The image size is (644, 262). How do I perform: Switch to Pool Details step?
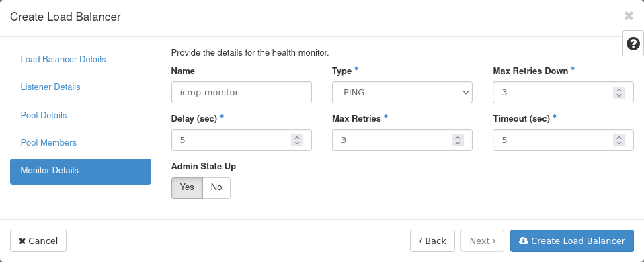[44, 115]
